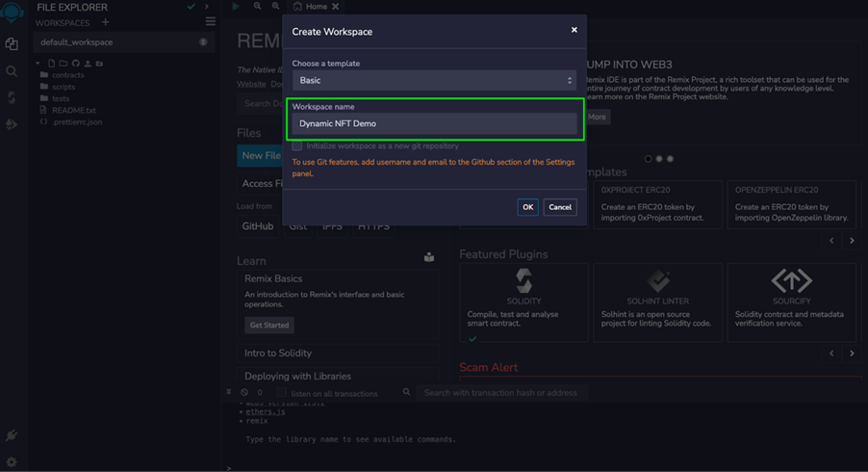This screenshot has height=472, width=868.
Task: Click OK to create workspace
Action: click(527, 207)
